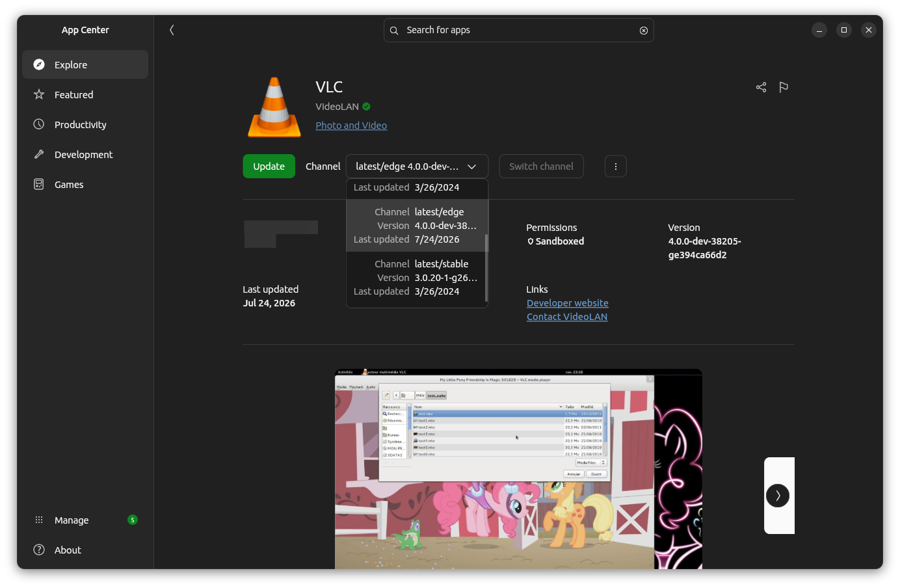Open the VLC screenshot preview
Image resolution: width=900 pixels, height=588 pixels.
518,469
